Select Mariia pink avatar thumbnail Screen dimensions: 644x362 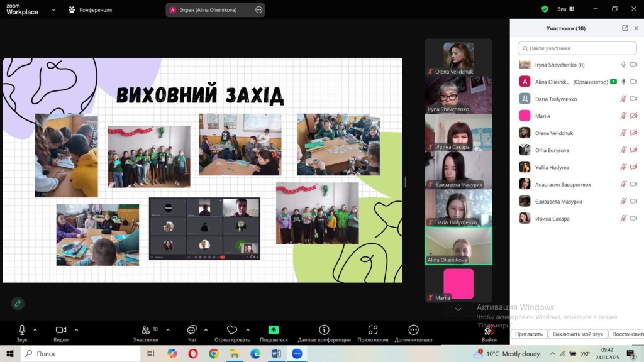(458, 283)
